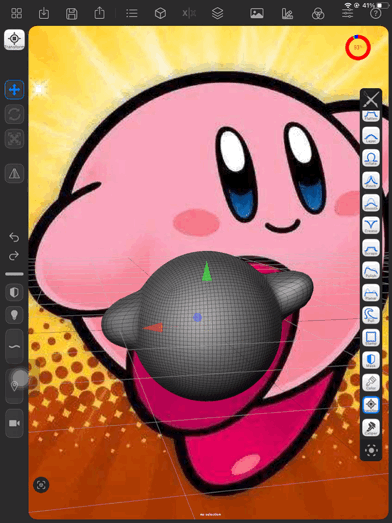Open the chart-with-pencil icon in top bar
Viewport: 392px width, 523px height.
coord(287,14)
